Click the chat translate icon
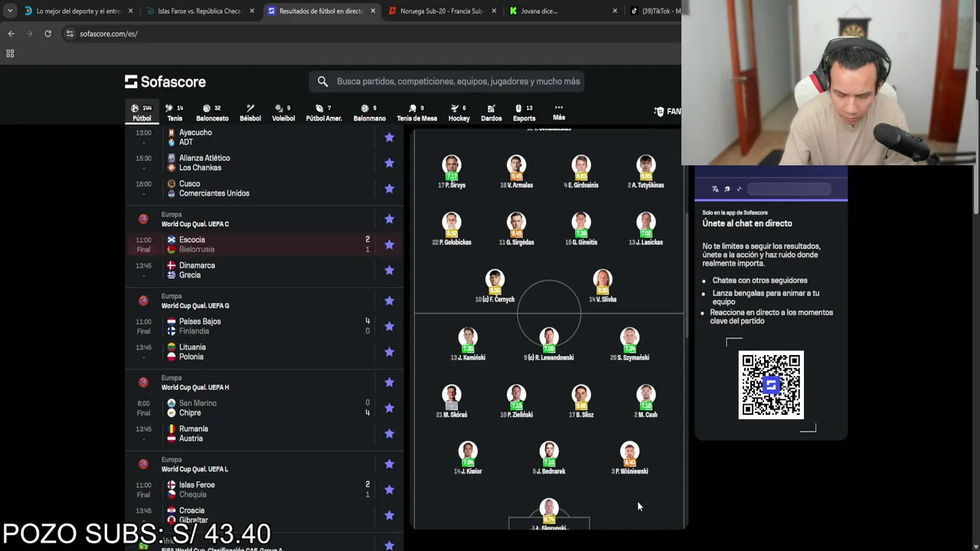 (x=715, y=189)
